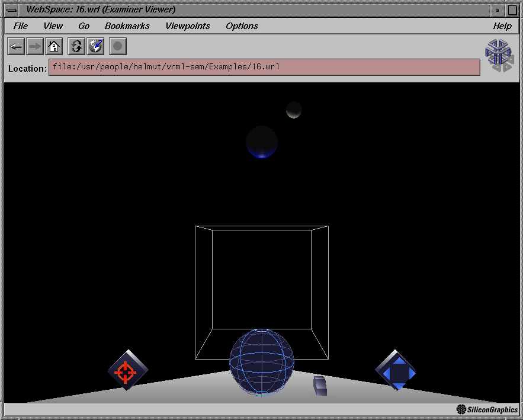The width and height of the screenshot is (523, 420).
Task: Click the blue four-arrow pan control
Action: point(396,370)
